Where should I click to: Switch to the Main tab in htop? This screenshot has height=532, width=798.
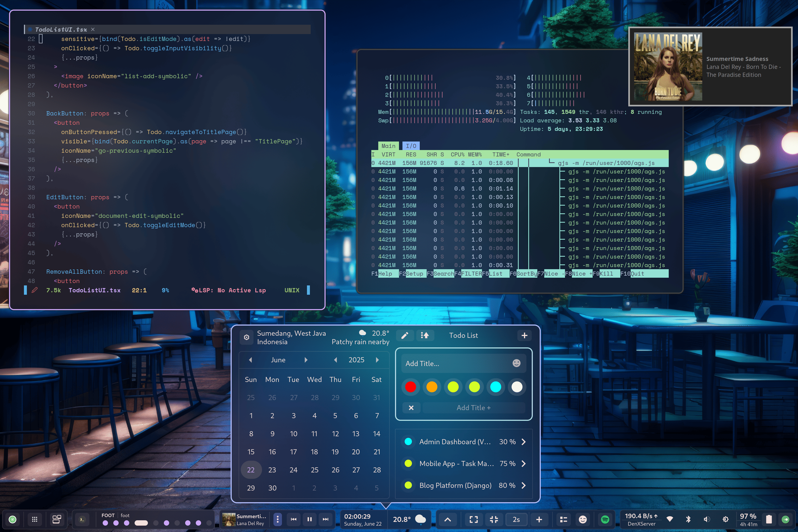[x=388, y=146]
